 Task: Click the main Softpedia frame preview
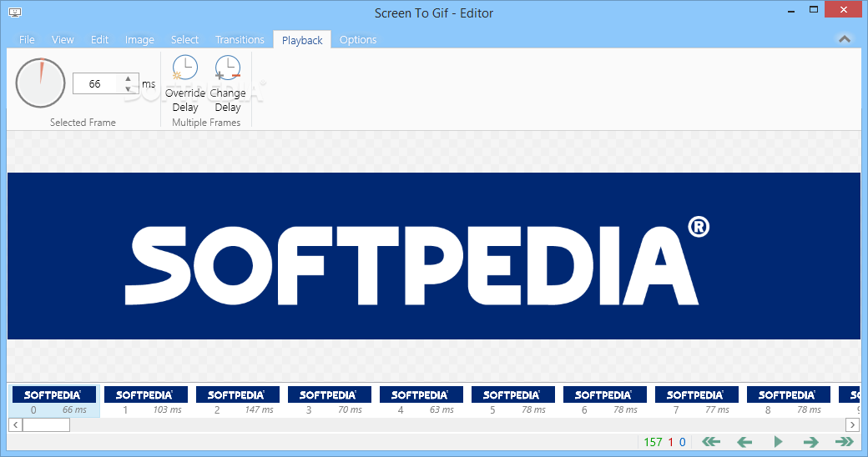(434, 256)
